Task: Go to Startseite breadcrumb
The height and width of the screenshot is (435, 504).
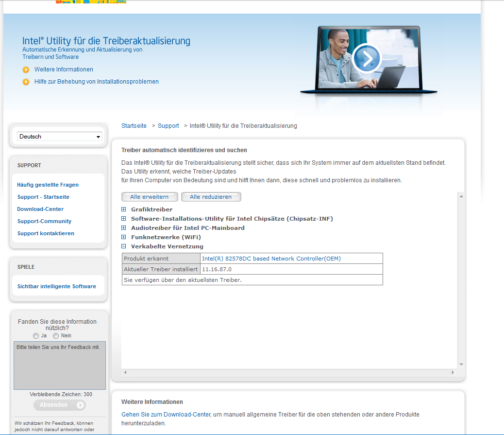Action: [x=134, y=126]
